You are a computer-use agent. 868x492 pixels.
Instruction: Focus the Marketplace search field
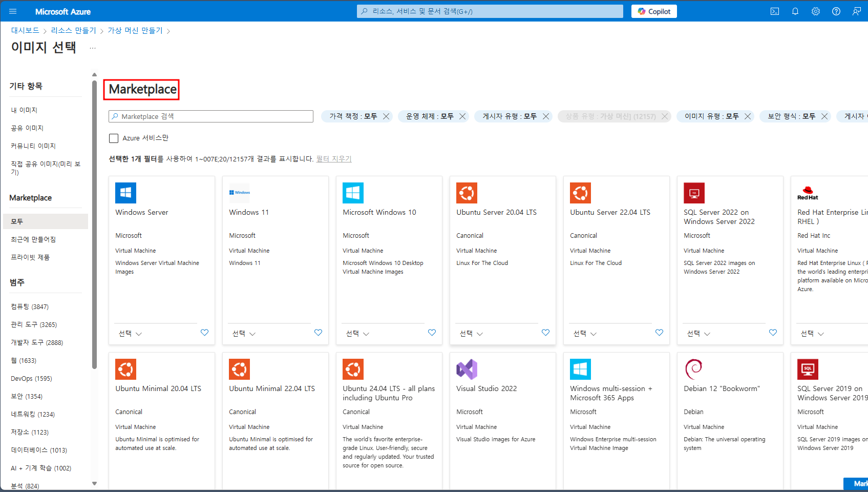click(x=211, y=116)
